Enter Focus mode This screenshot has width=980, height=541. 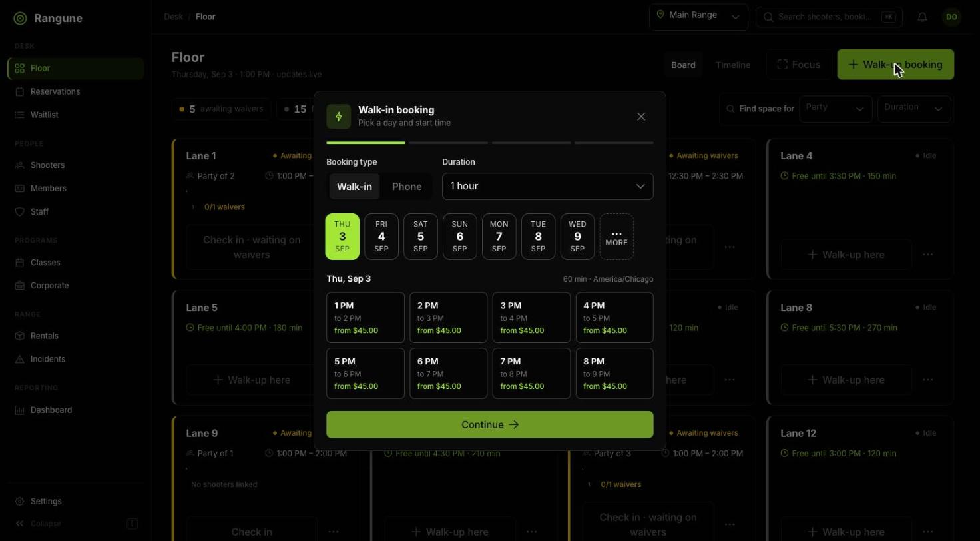coord(799,65)
